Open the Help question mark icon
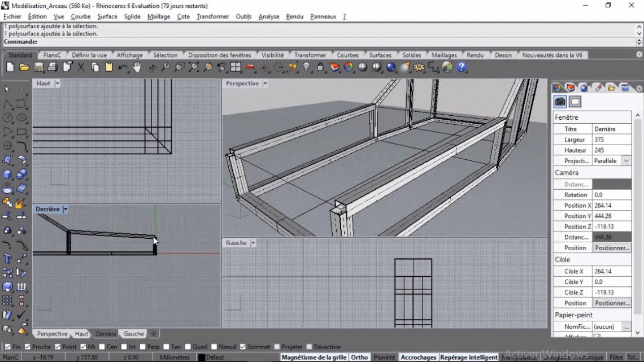This screenshot has width=644, height=362. 462,67
